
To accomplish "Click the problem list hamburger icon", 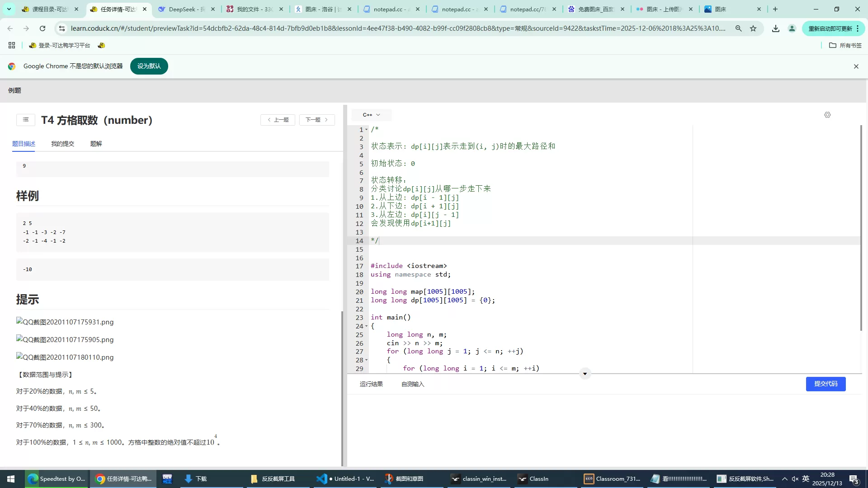I will (x=26, y=120).
